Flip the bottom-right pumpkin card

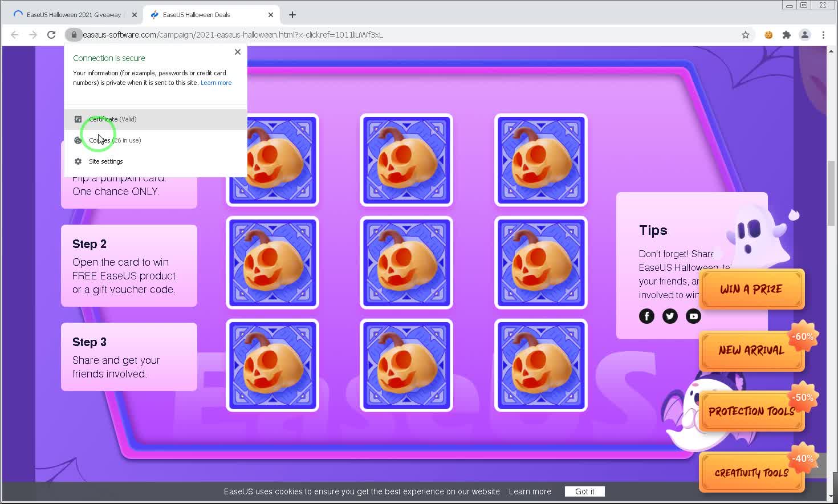click(541, 365)
